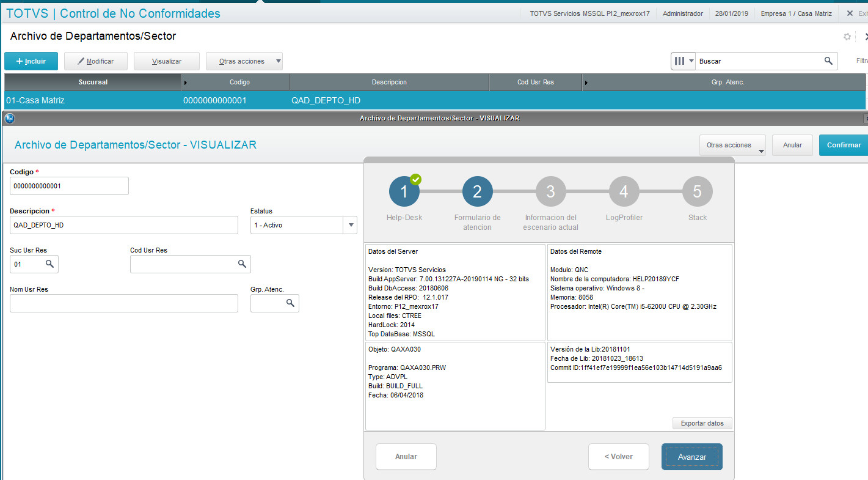
Task: Select wizard step 4 LogProfiler
Action: [624, 192]
